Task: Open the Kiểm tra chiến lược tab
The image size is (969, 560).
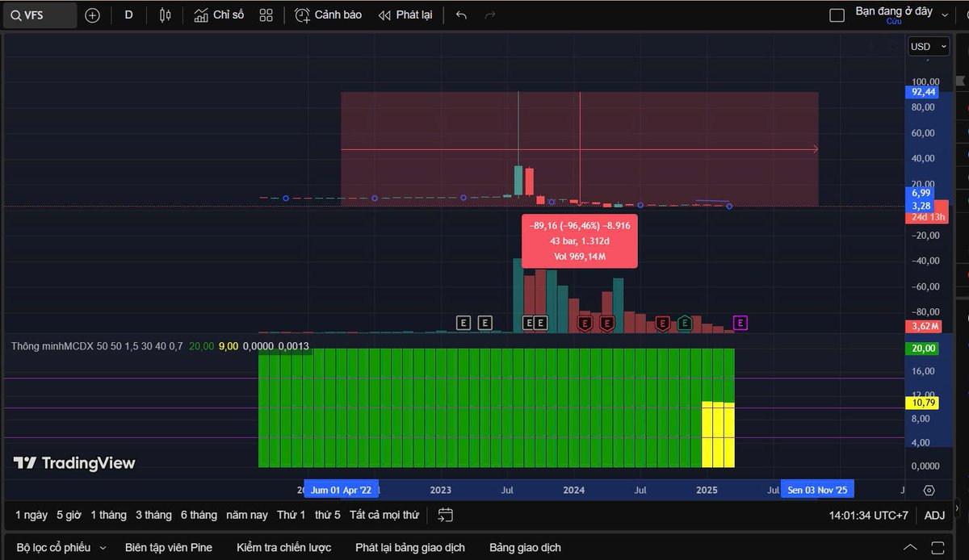Action: click(x=284, y=547)
